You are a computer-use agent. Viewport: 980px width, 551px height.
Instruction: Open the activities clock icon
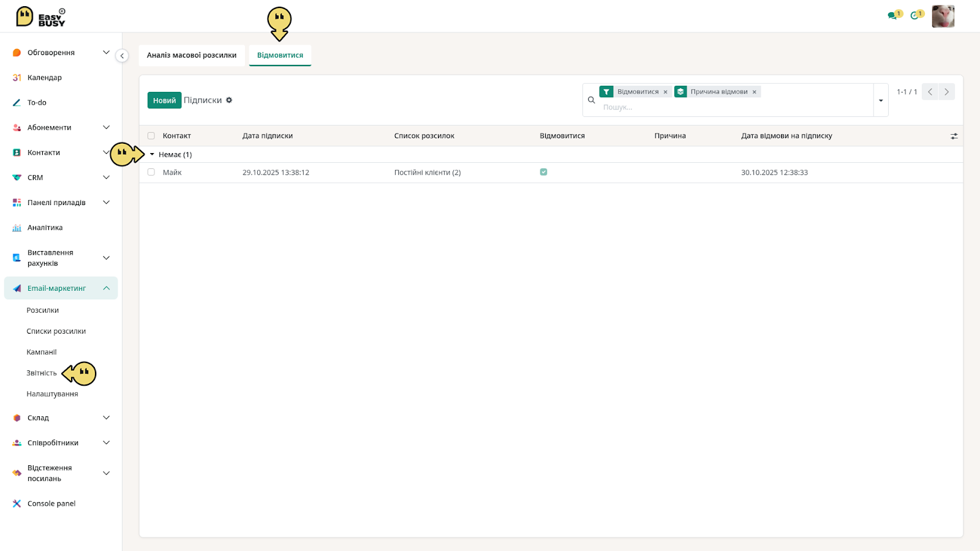914,15
